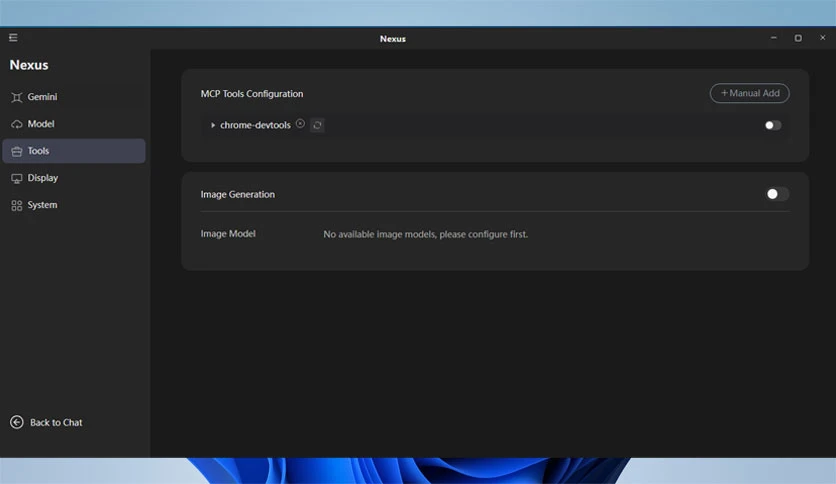836x484 pixels.
Task: Select the Tools settings section
Action: (x=74, y=151)
